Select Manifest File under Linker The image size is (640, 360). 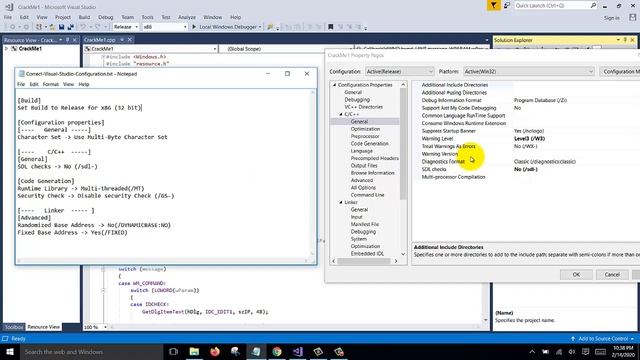(x=365, y=224)
